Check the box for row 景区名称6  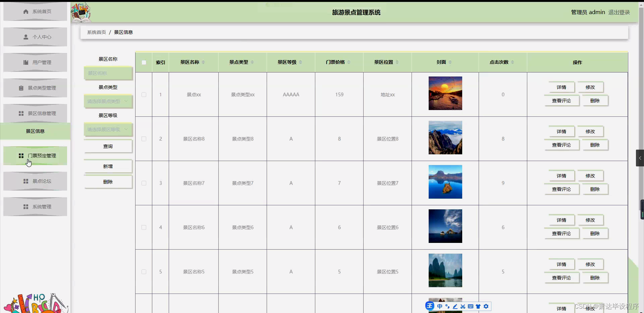pyautogui.click(x=144, y=227)
